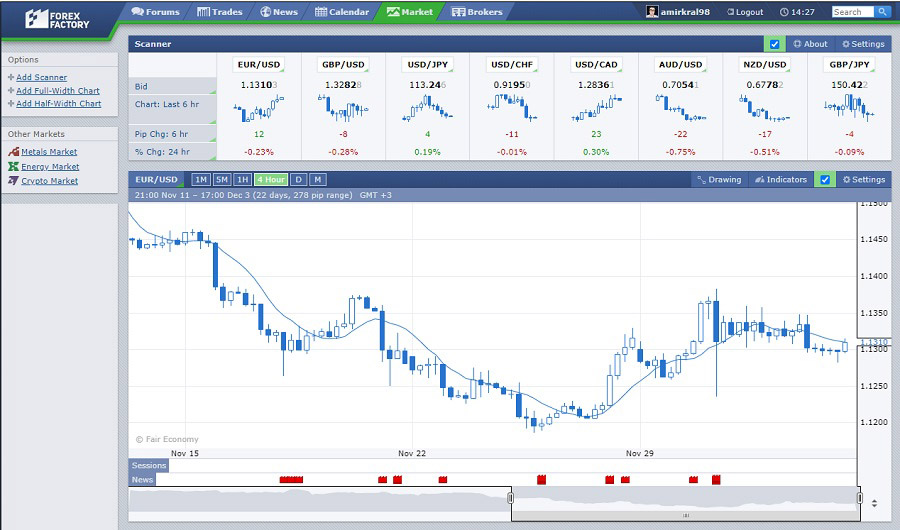Open the Calendar tab
This screenshot has height=530, width=900.
point(342,11)
